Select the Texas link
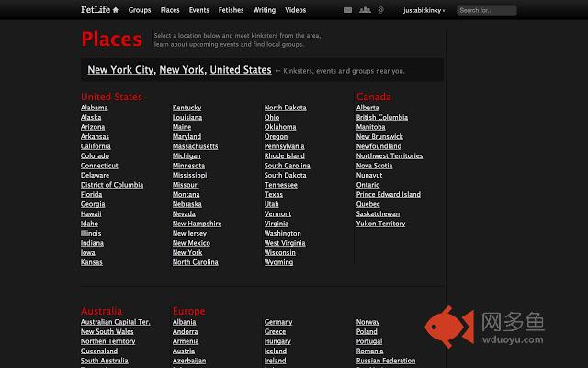The height and width of the screenshot is (368, 588). pyautogui.click(x=274, y=194)
